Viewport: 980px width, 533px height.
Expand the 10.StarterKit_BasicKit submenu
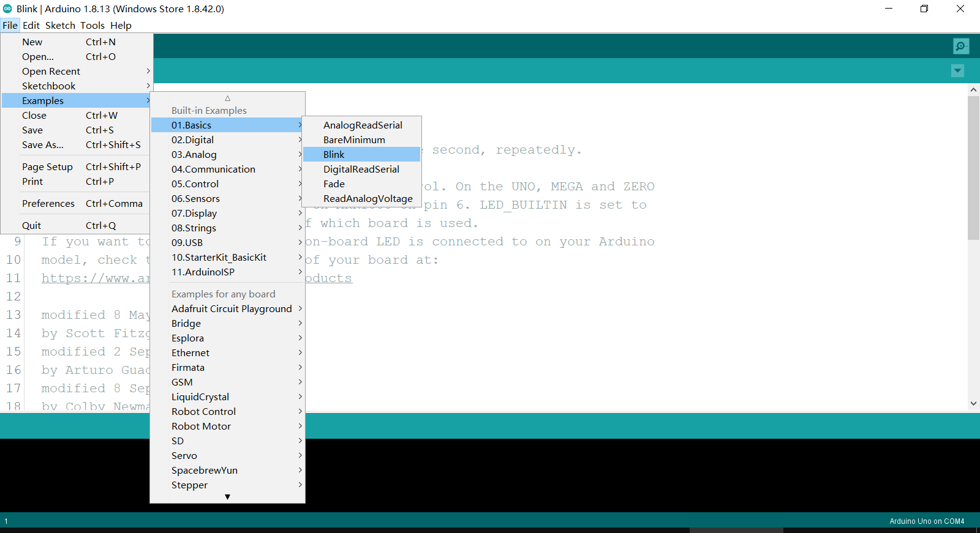227,257
